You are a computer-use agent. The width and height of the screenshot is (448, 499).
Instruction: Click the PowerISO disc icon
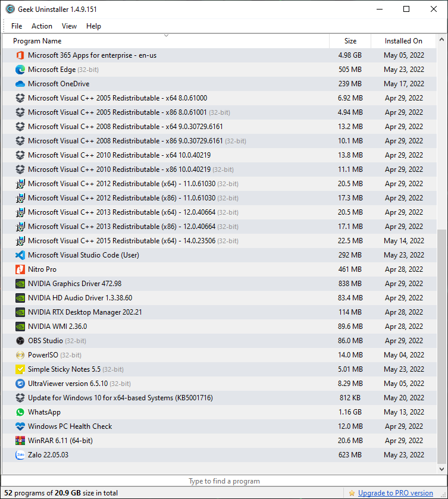[x=20, y=355]
